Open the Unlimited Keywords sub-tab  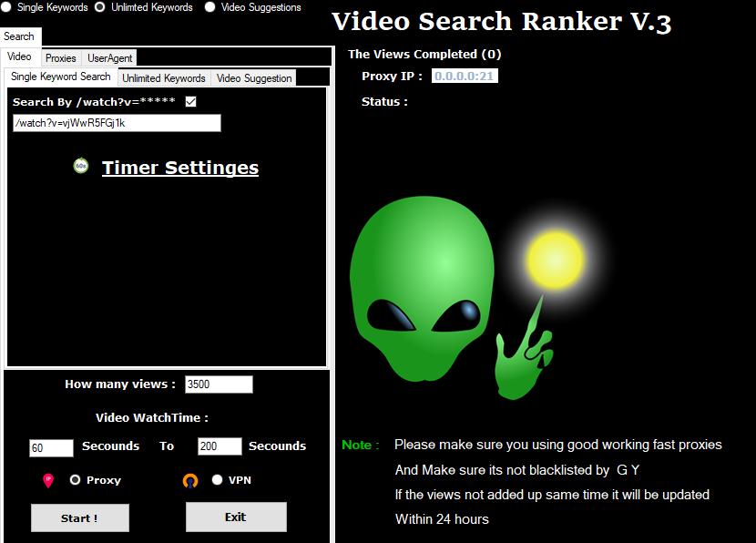pos(164,78)
